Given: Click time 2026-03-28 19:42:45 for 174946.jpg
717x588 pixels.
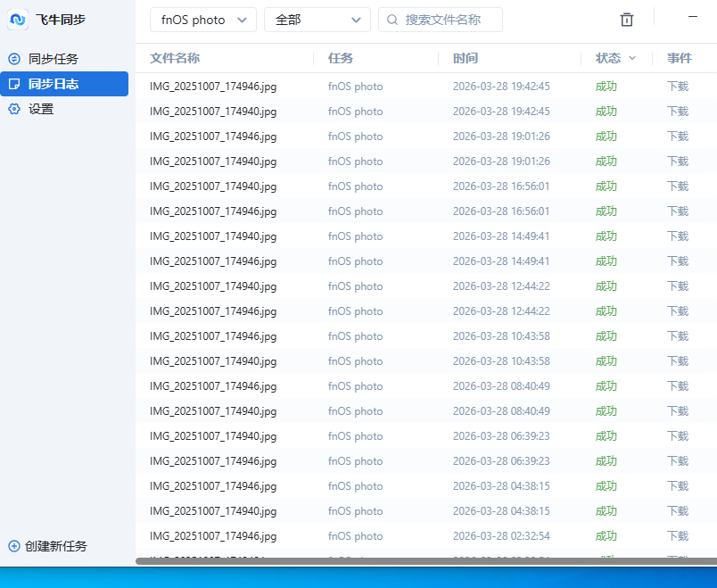Looking at the screenshot, I should (x=501, y=87).
